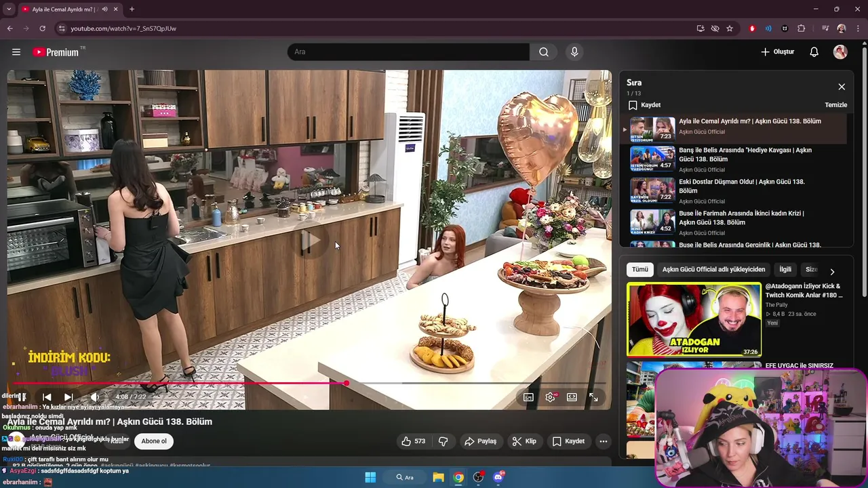This screenshot has width=868, height=488.
Task: Open YouTube account avatar menu
Action: pyautogui.click(x=840, y=52)
